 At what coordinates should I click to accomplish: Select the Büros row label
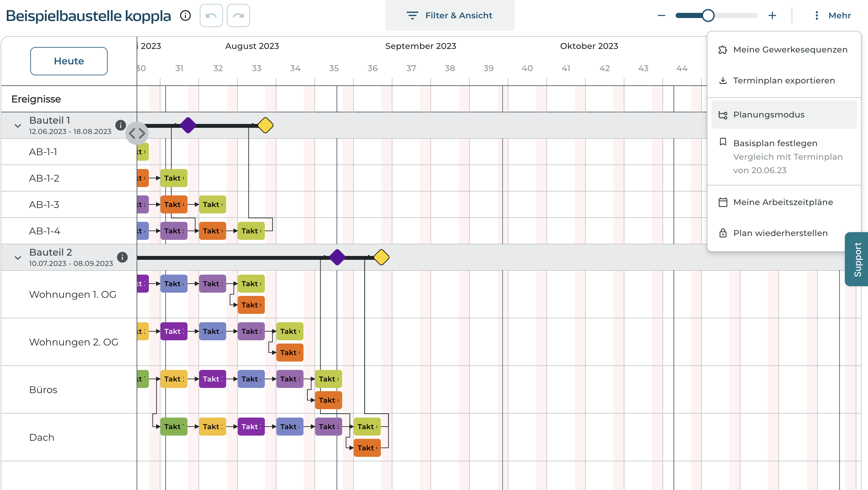pyautogui.click(x=43, y=390)
